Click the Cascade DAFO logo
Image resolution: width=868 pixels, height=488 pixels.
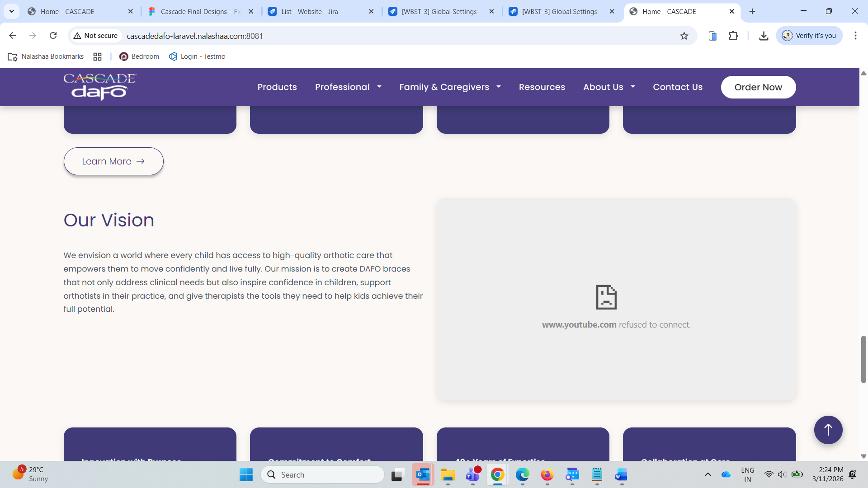[x=99, y=86]
